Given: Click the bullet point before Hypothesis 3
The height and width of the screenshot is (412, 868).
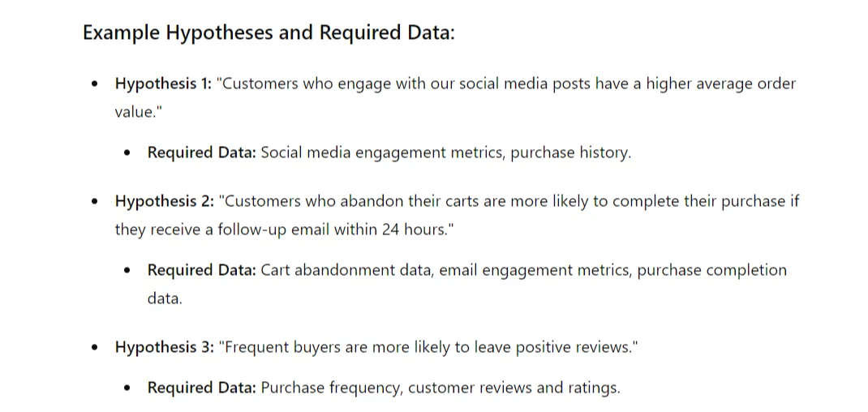Looking at the screenshot, I should pos(95,348).
